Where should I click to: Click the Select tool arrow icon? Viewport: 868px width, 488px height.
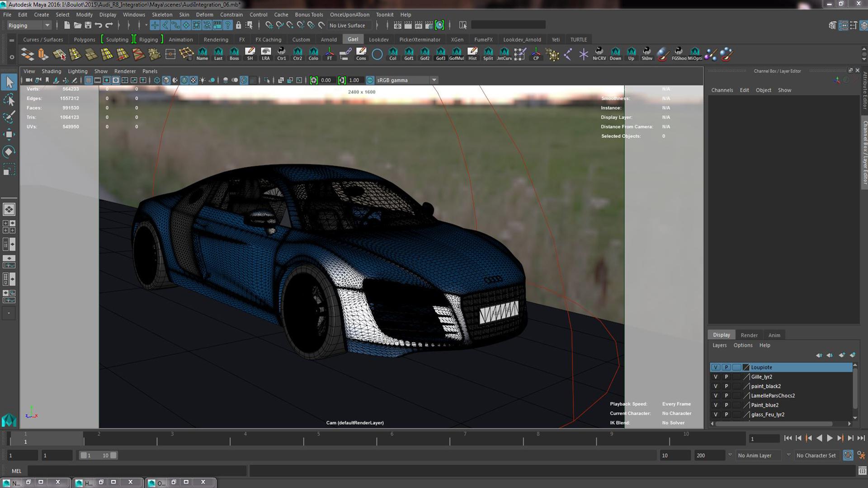[x=9, y=82]
